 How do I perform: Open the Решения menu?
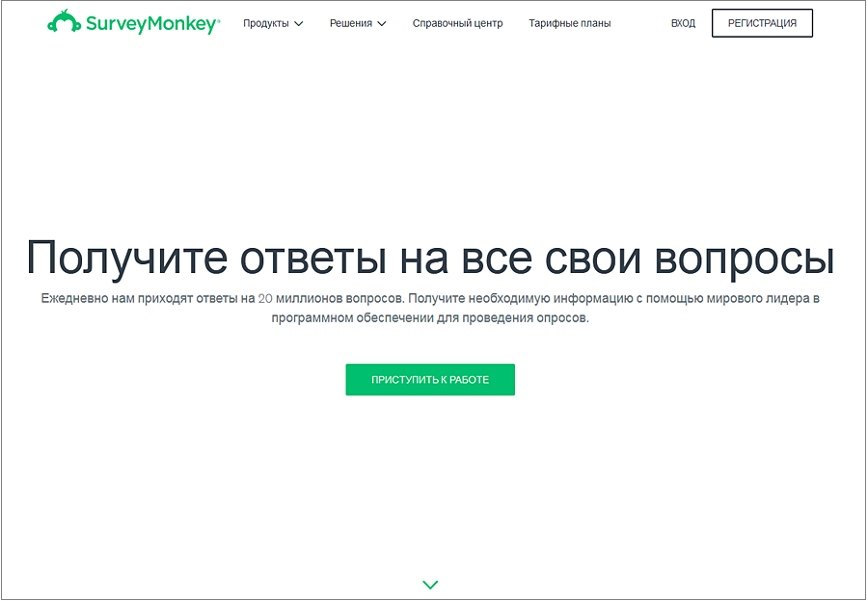(x=350, y=23)
